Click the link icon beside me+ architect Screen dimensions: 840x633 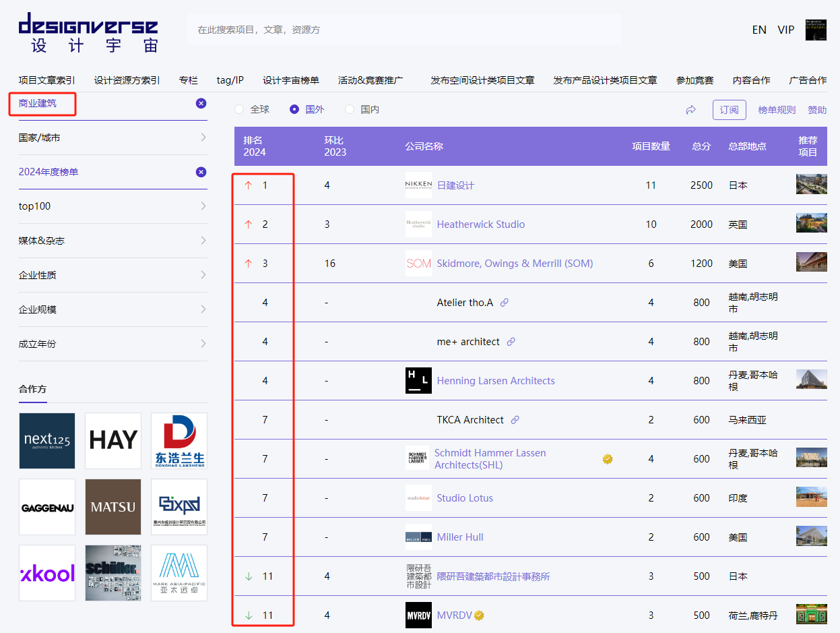(511, 342)
